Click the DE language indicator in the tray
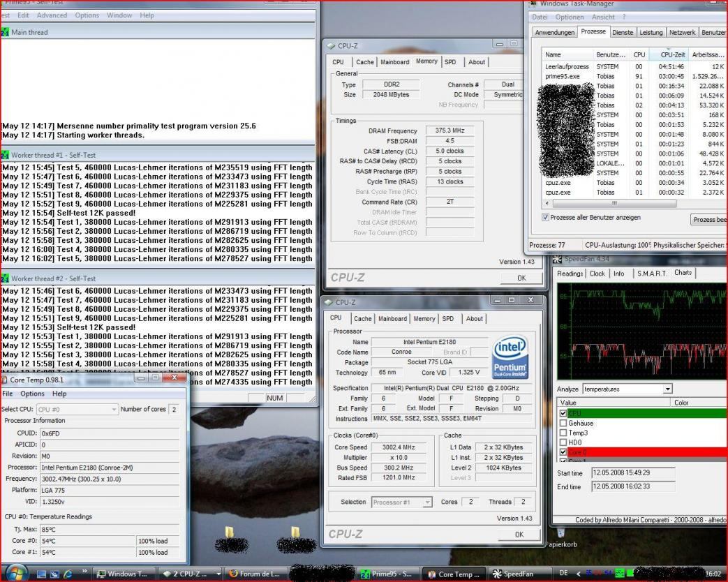 (564, 573)
